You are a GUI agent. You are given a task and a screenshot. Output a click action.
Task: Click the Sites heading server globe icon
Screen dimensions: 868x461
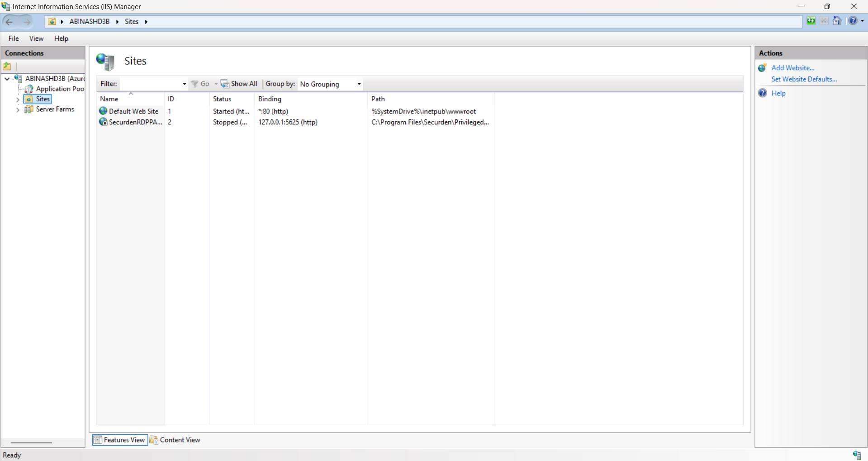[105, 62]
